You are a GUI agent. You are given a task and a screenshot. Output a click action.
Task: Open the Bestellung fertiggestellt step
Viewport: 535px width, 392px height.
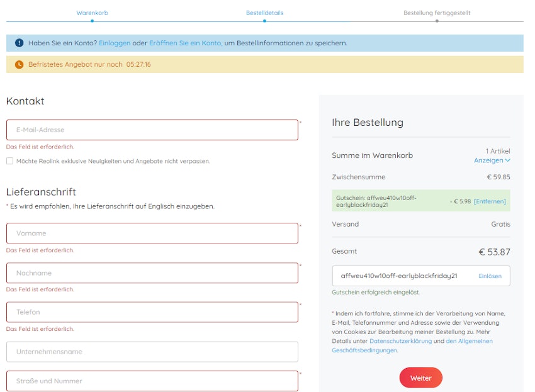click(x=437, y=13)
